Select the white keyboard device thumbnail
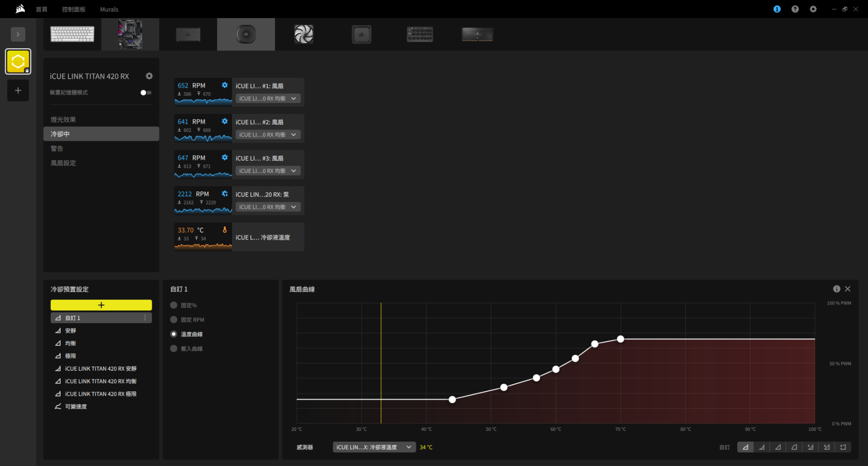This screenshot has width=868, height=466. coord(73,34)
